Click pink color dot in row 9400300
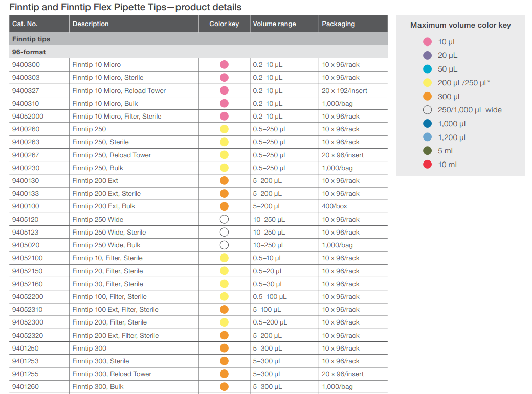This screenshot has height=394, width=532. [224, 64]
